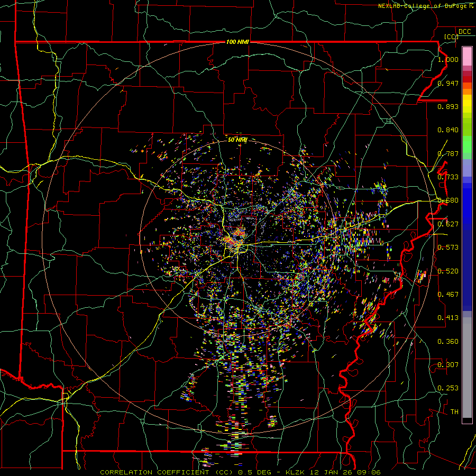Select the 0.413 value on the scale
This screenshot has width=476, height=476.
coord(448,318)
